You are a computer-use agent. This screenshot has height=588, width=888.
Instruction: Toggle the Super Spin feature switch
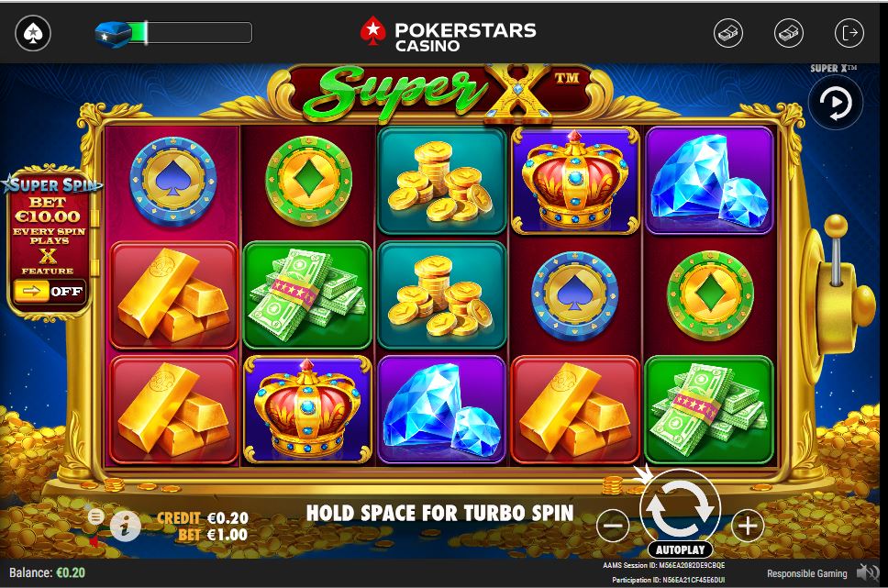[x=50, y=292]
